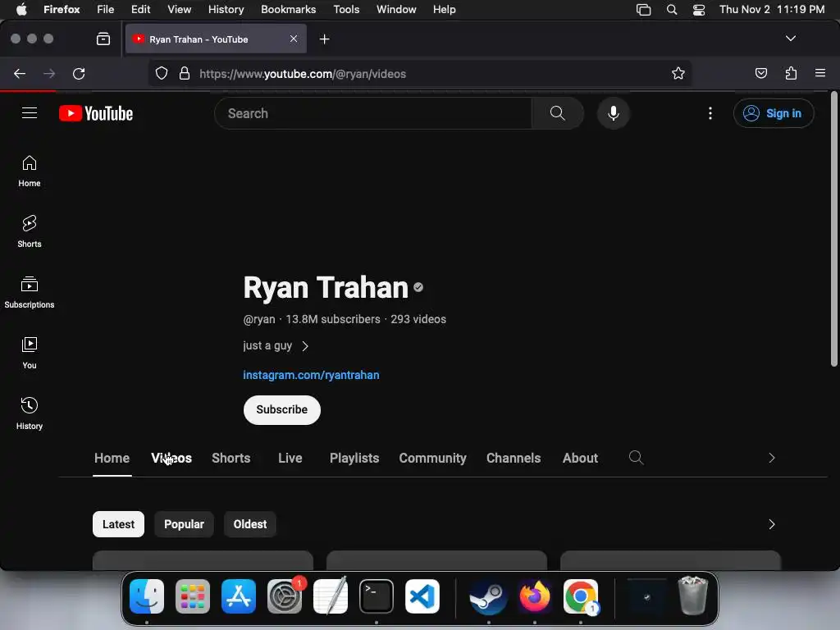Open Shorts in sidebar
The width and height of the screenshot is (840, 630).
coord(30,231)
